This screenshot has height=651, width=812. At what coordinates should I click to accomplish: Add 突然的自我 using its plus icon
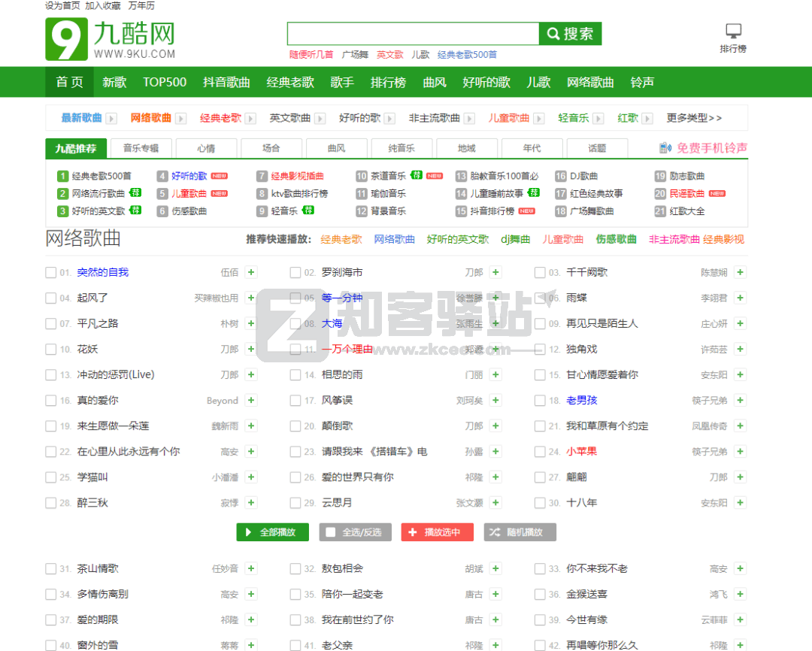pyautogui.click(x=251, y=271)
